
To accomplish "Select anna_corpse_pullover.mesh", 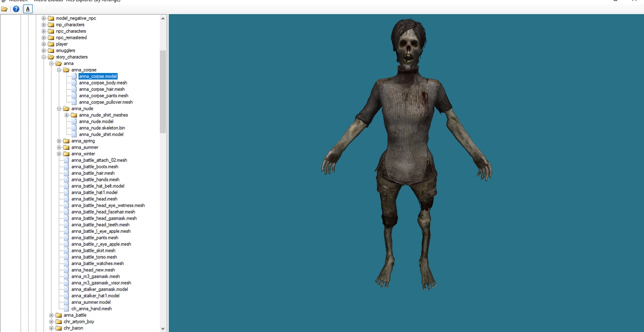I will pos(106,102).
